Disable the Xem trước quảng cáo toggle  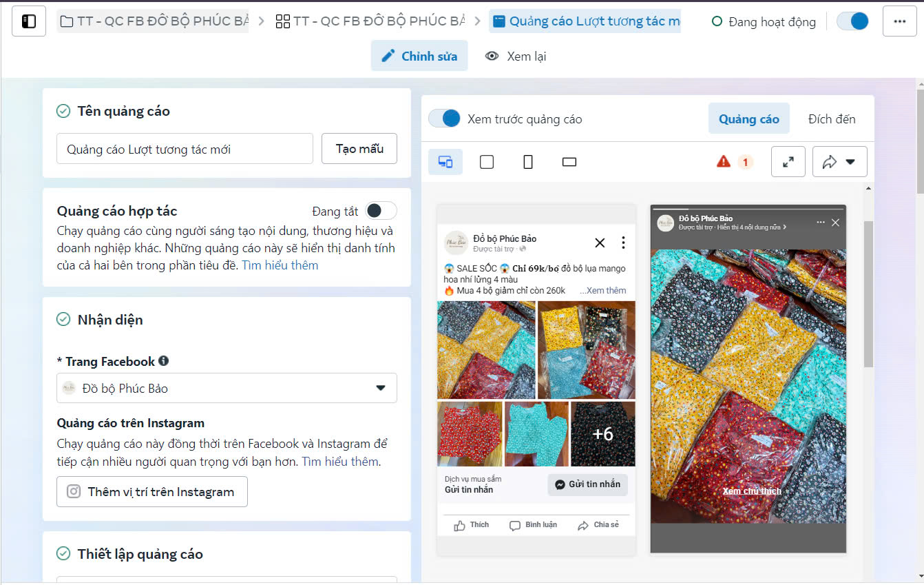click(x=445, y=119)
